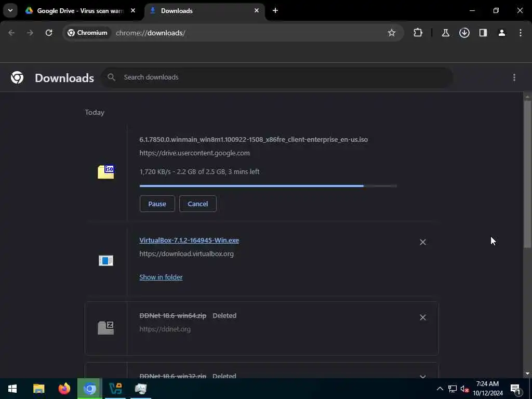Click the Chromium site info chip

click(x=88, y=33)
